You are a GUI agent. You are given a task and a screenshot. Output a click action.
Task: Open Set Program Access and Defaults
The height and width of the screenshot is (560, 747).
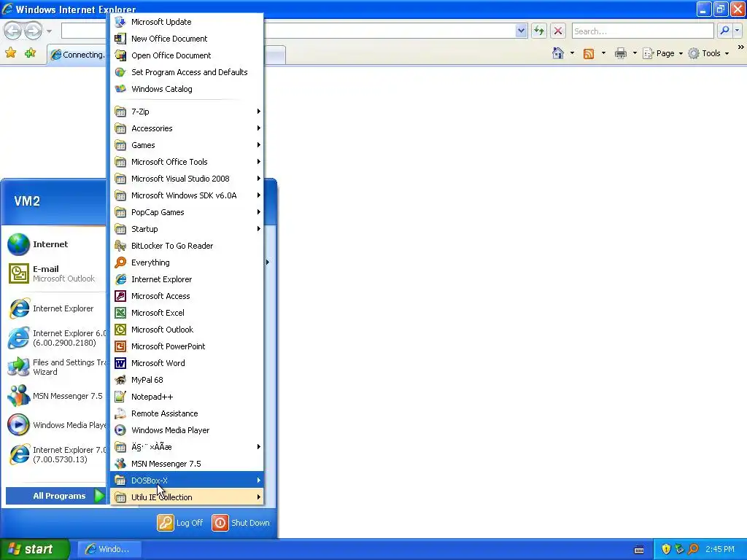[x=186, y=72]
